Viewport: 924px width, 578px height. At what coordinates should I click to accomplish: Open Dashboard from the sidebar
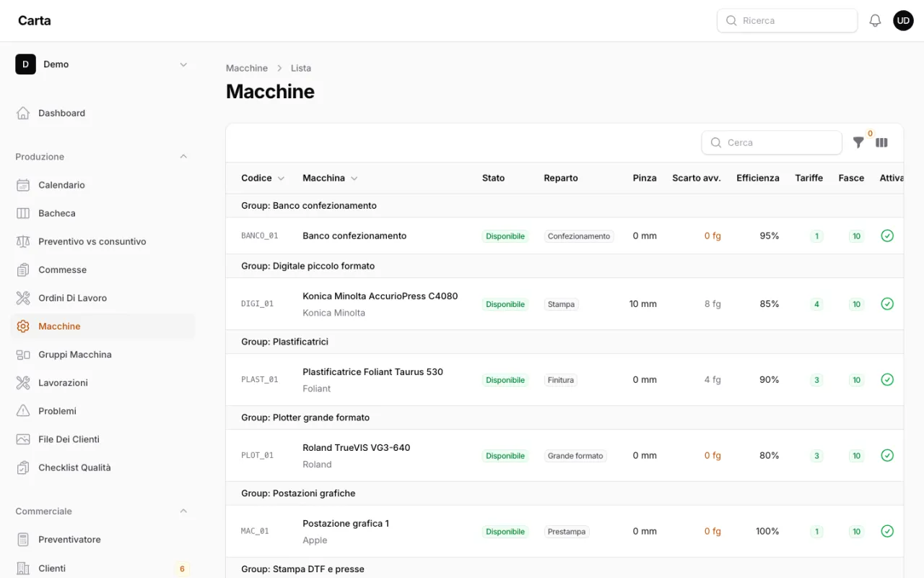103,113
